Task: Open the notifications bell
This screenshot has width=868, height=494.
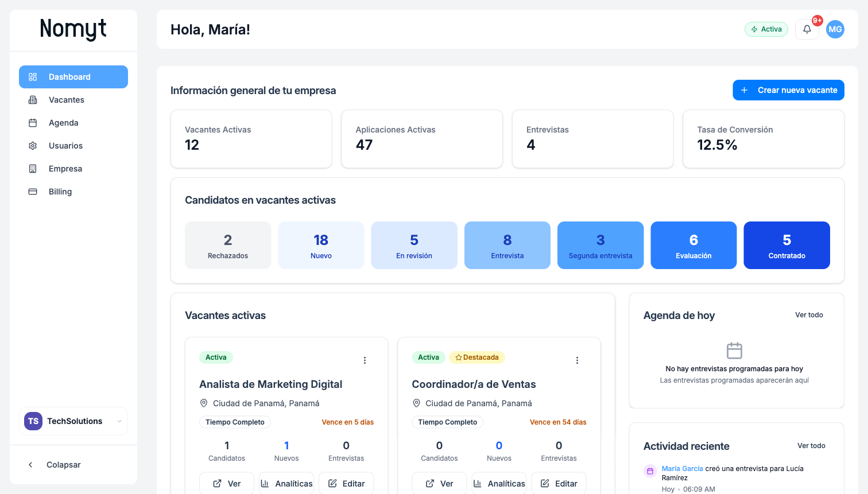Action: pos(807,29)
